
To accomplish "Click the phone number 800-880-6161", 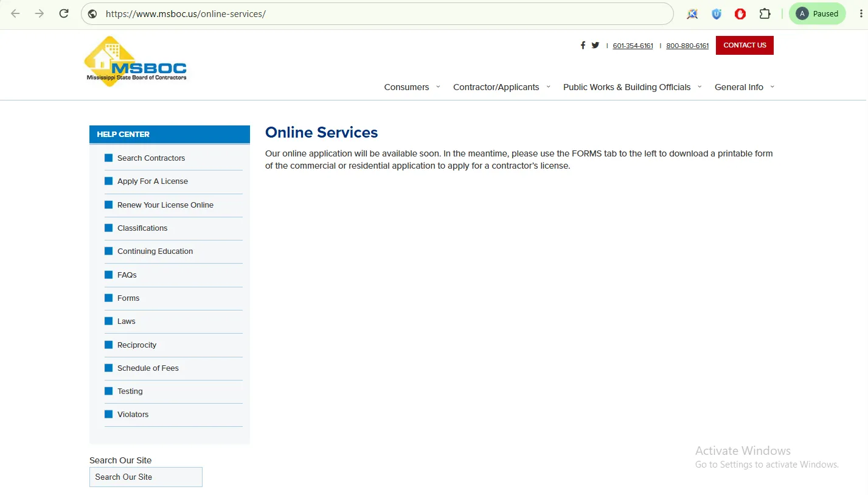I will pos(687,46).
